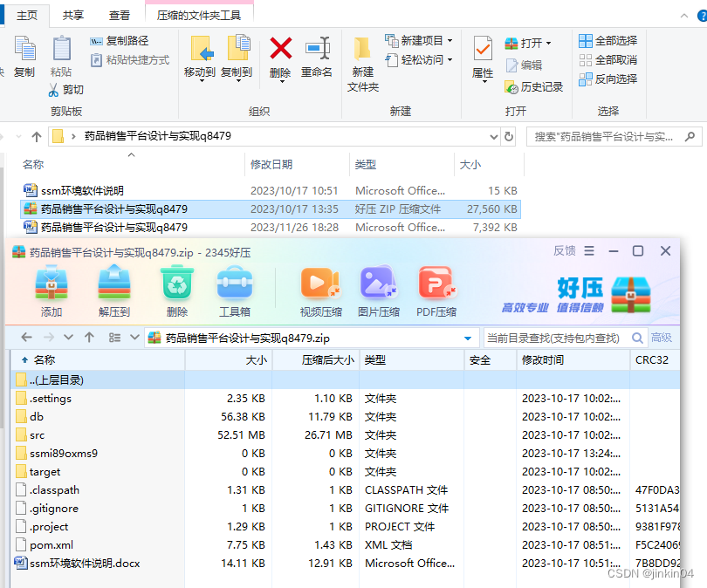Click Copy Path (复制路径) in ribbon

(119, 41)
